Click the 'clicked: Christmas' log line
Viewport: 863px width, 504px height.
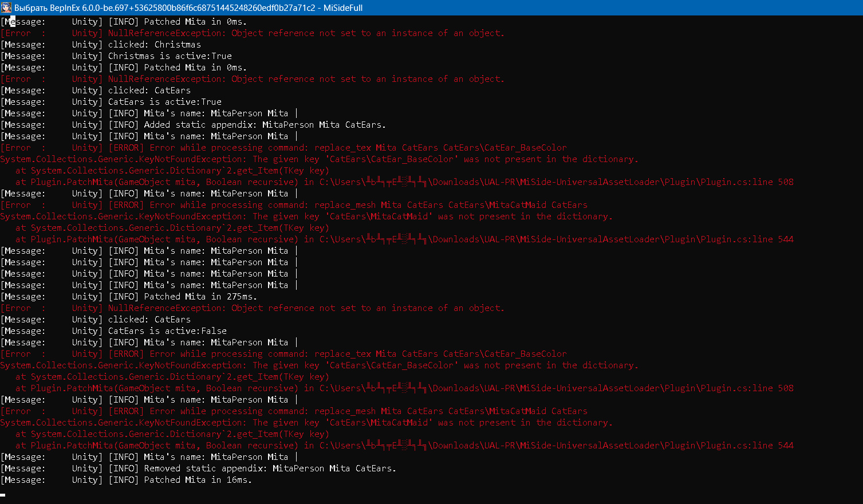[154, 45]
